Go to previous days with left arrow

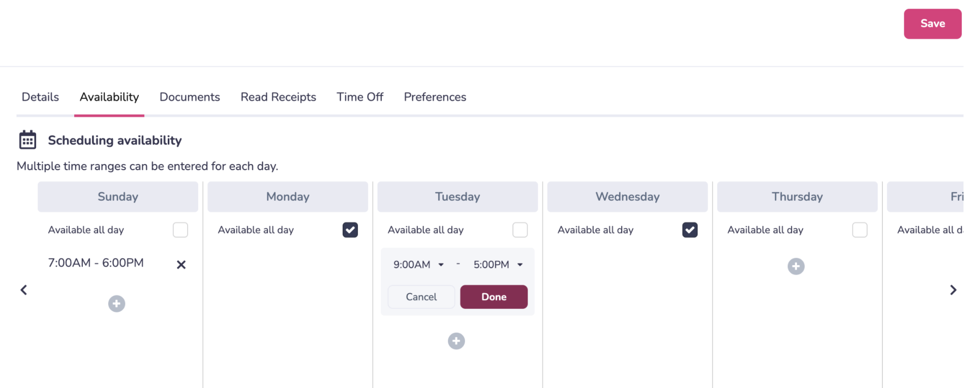tap(24, 290)
